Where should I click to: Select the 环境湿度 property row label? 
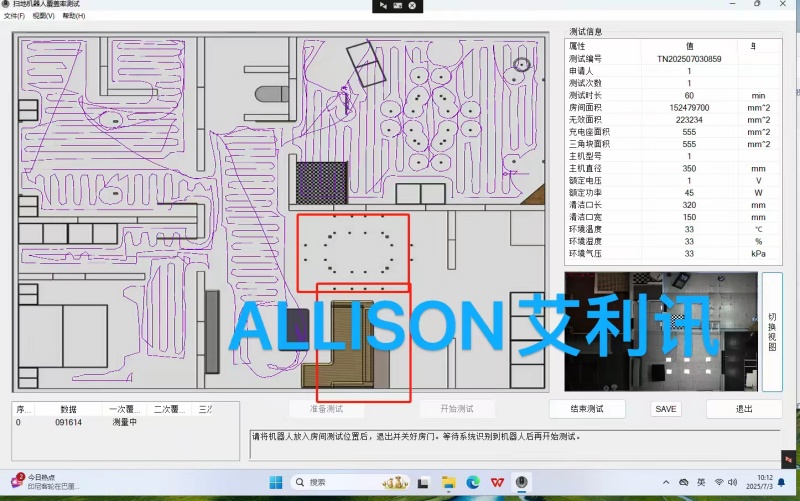(x=585, y=241)
